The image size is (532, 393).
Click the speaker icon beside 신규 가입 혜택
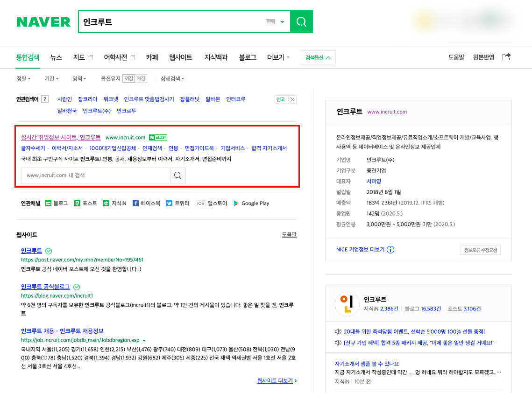point(338,343)
